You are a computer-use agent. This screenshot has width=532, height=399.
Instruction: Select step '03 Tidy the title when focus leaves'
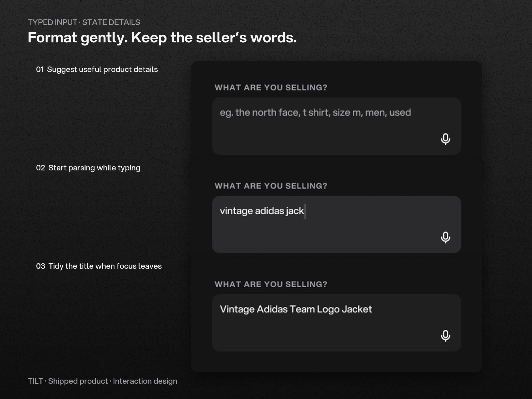(99, 266)
